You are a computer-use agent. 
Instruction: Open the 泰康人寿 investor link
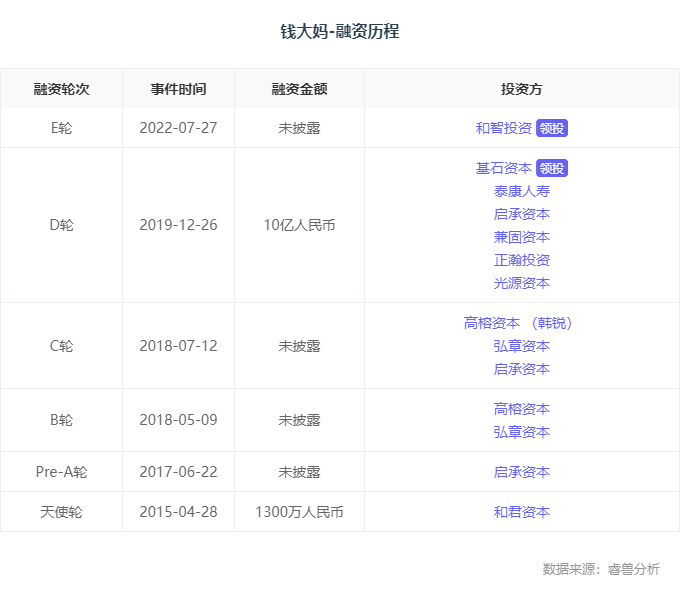[522, 191]
